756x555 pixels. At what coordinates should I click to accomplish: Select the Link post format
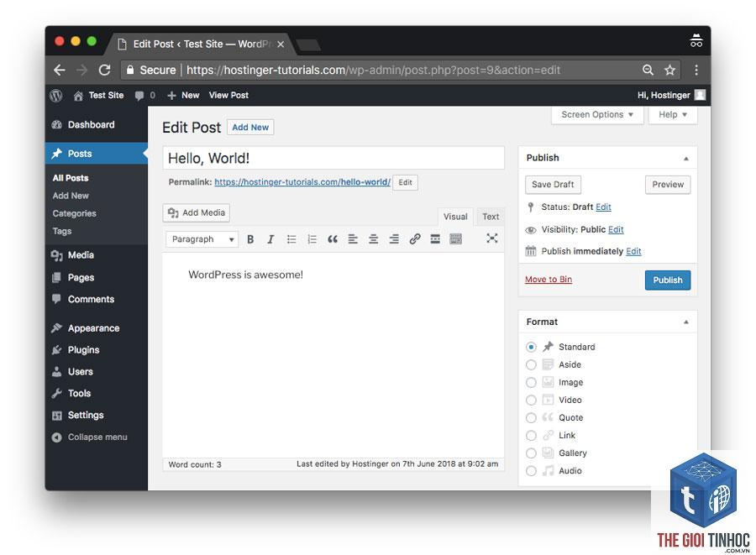click(x=531, y=436)
